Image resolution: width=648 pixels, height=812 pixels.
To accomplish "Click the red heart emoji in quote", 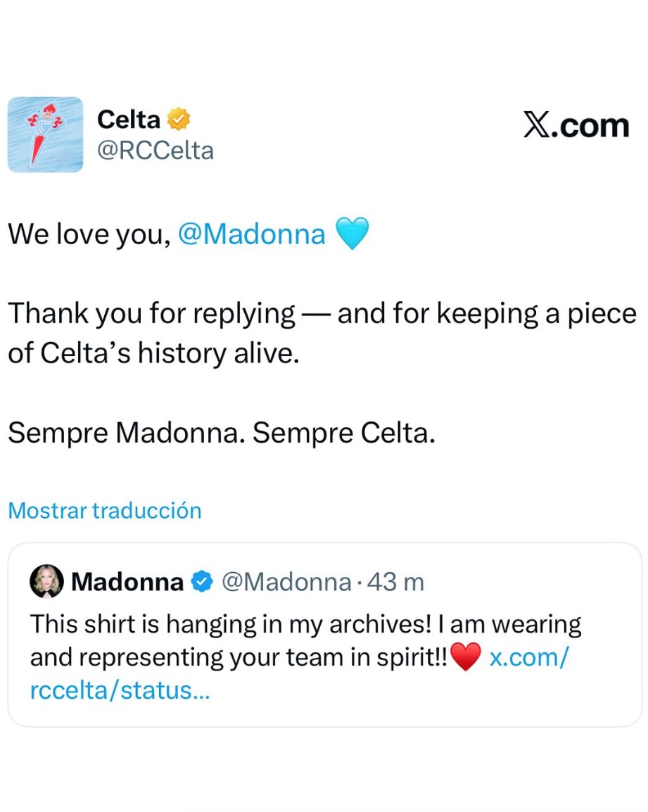I will click(465, 658).
